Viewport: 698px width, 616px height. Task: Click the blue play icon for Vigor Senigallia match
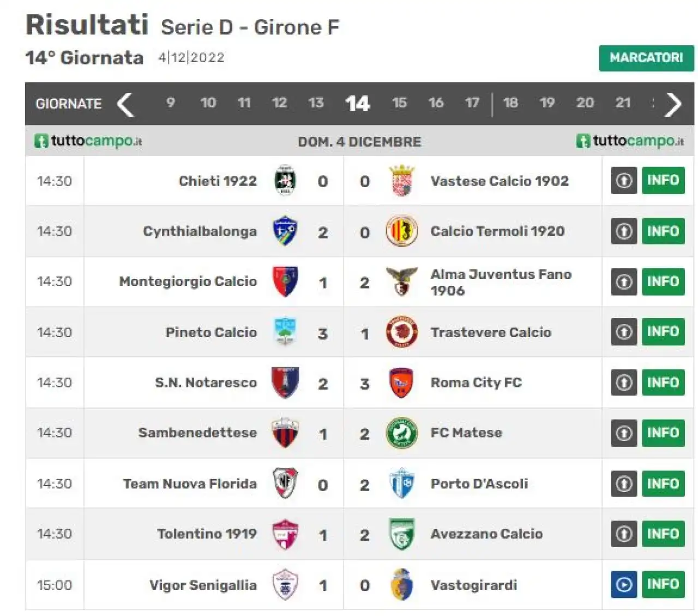point(624,584)
